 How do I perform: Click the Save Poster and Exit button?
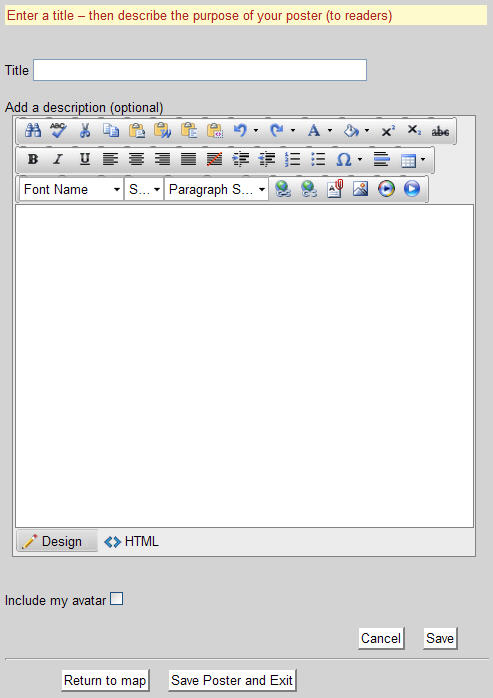click(x=232, y=680)
